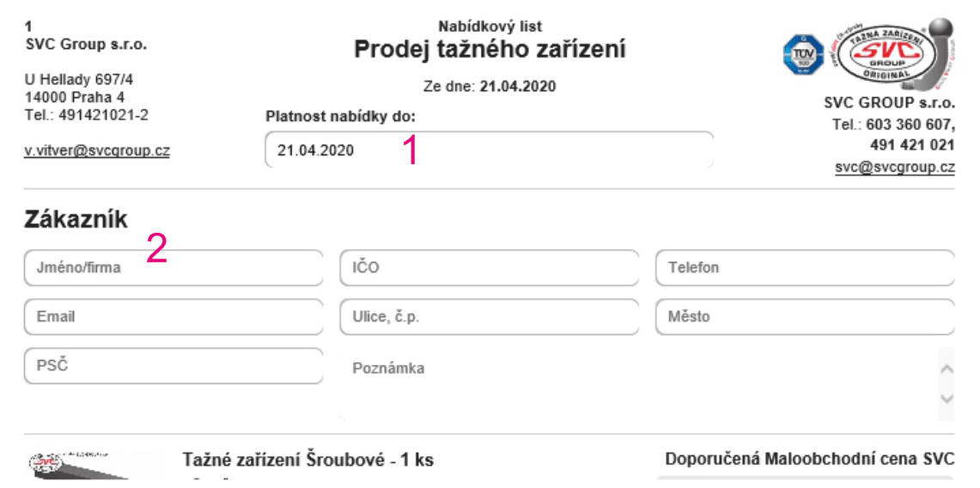
Task: Click the Doporučená Maloobchodní cena SVC label
Action: (810, 459)
